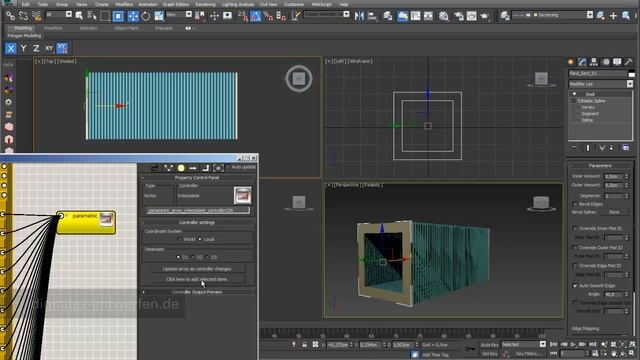
Task: Click here to add selected items button
Action: point(197,280)
